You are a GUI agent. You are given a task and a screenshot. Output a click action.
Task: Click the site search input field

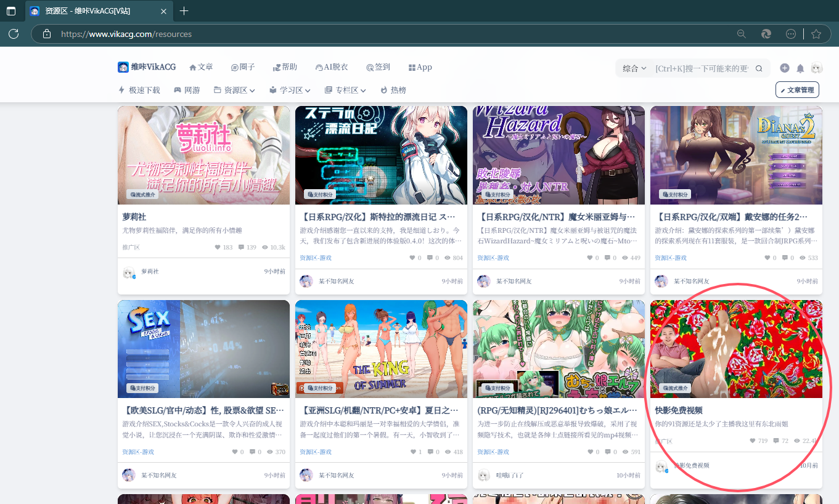tap(702, 68)
